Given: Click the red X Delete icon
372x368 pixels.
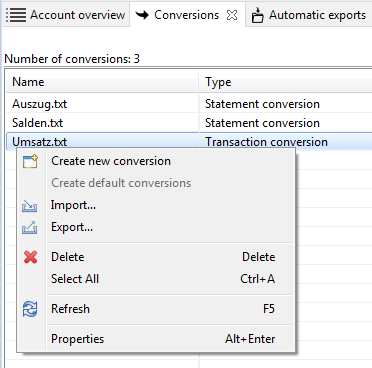Looking at the screenshot, I should pos(30,257).
